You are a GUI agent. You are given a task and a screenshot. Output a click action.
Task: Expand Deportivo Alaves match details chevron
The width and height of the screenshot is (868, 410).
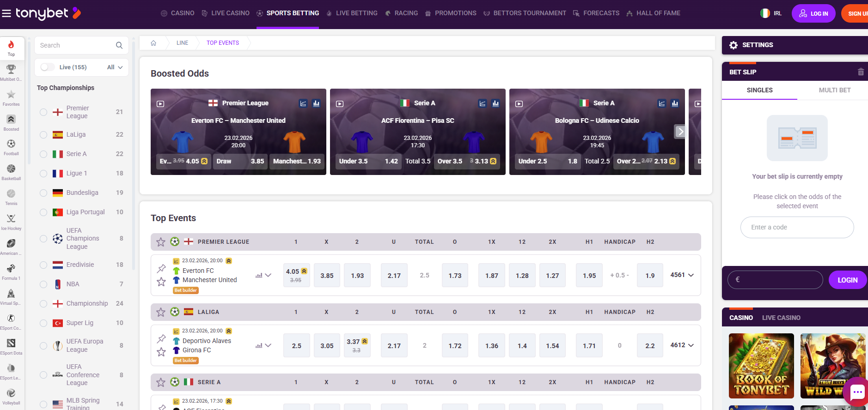tap(268, 345)
